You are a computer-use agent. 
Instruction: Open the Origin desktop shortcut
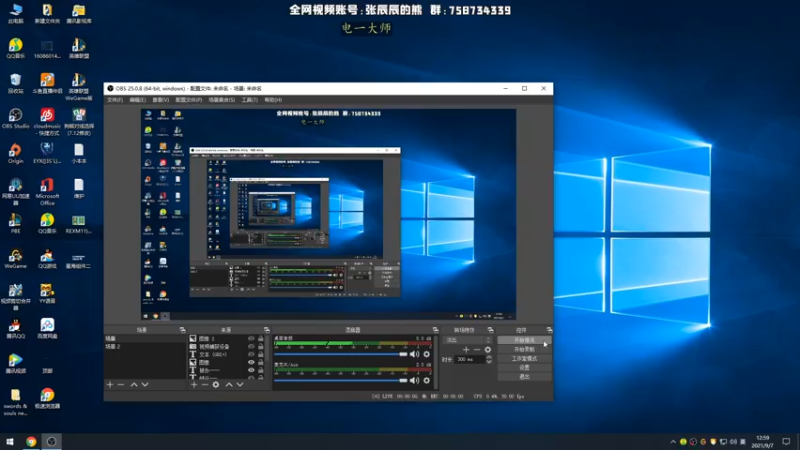15,153
